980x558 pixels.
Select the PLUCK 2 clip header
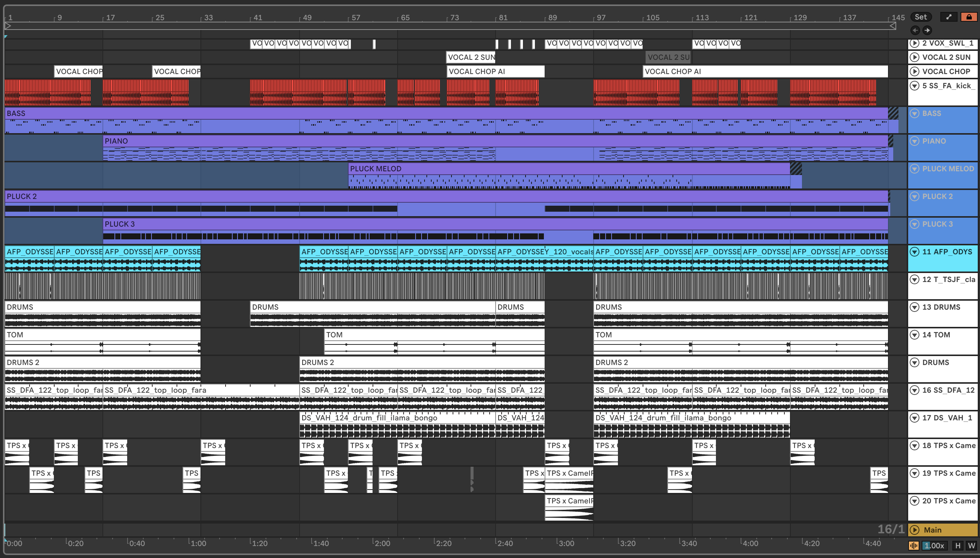[x=446, y=196]
